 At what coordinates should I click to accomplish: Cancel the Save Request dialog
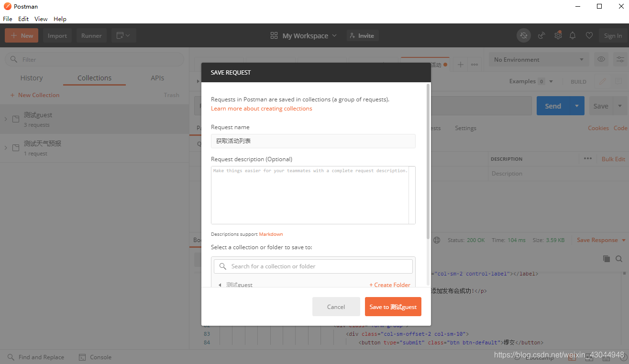tap(336, 307)
